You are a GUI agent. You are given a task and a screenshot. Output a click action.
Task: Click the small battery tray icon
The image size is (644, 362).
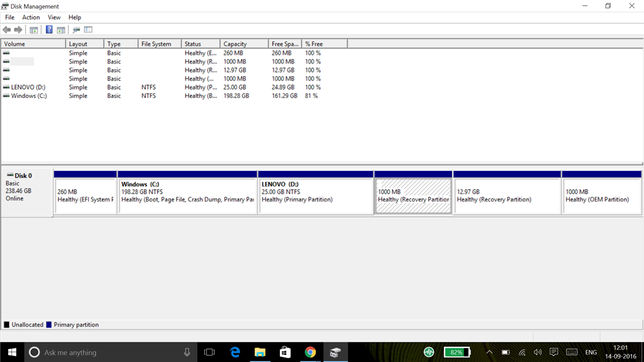click(506, 352)
